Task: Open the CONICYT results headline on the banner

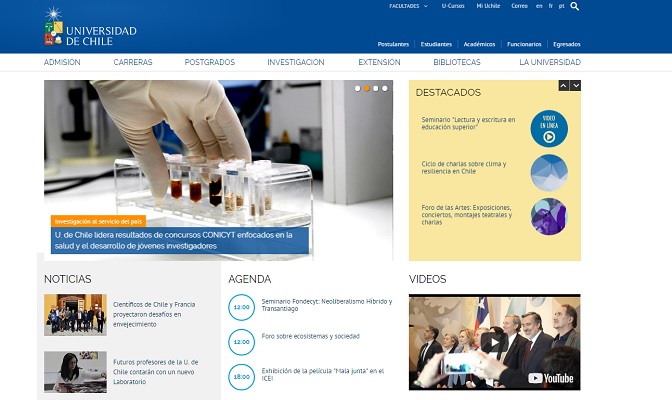Action: click(173, 240)
